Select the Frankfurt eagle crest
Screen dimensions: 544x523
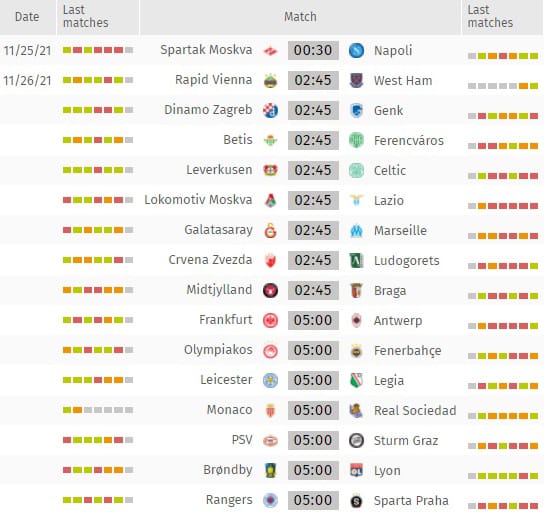click(270, 320)
